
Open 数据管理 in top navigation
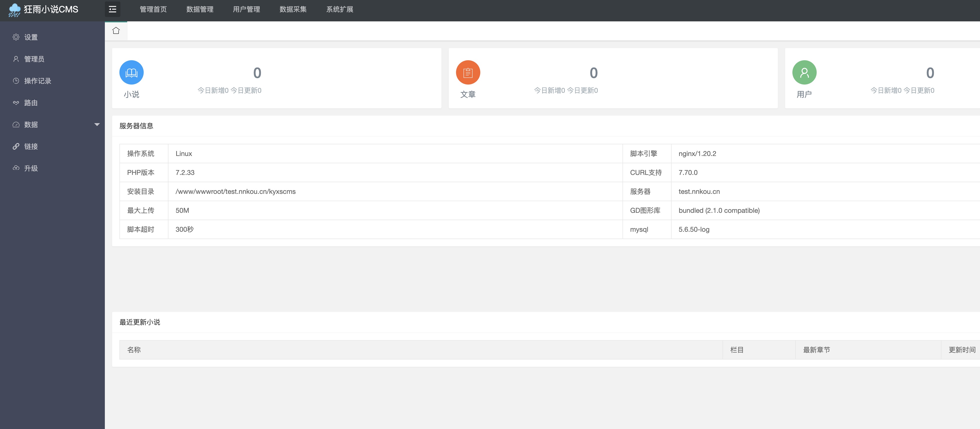(x=200, y=9)
